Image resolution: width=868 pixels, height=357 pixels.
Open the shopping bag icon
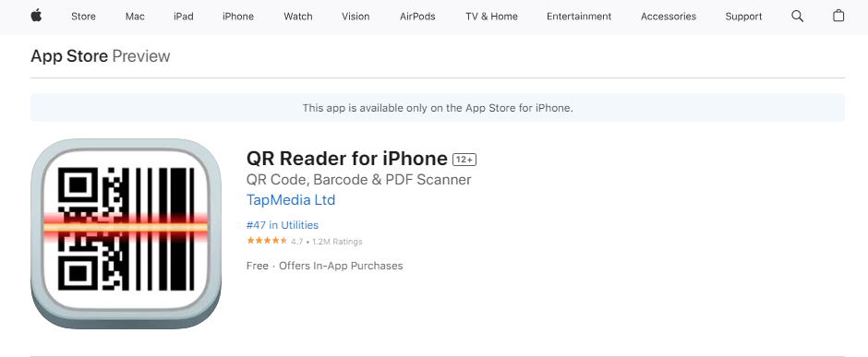[x=838, y=16]
